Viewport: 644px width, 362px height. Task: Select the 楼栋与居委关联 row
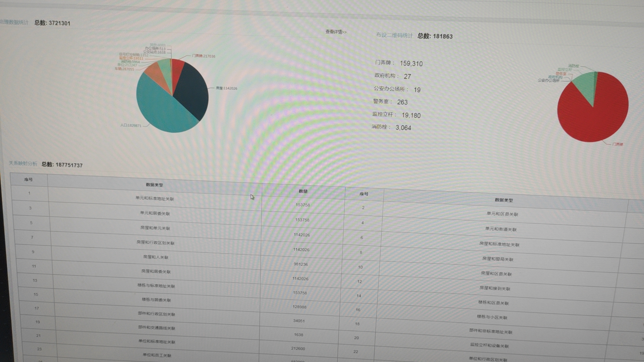coord(156,300)
